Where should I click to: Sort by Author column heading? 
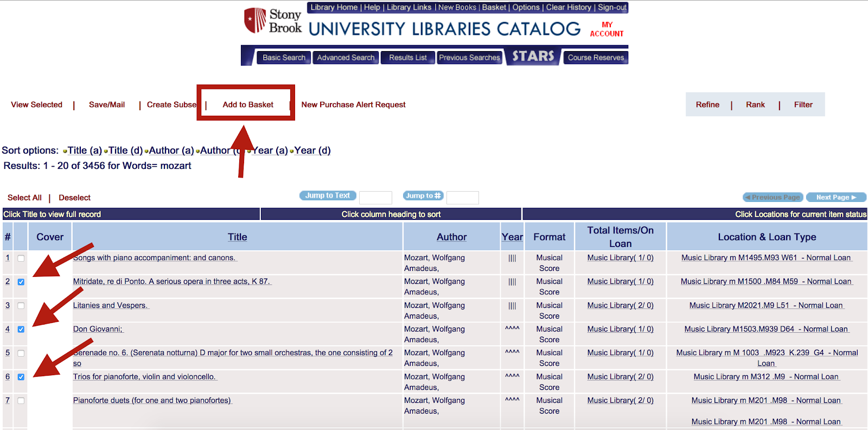tap(452, 237)
